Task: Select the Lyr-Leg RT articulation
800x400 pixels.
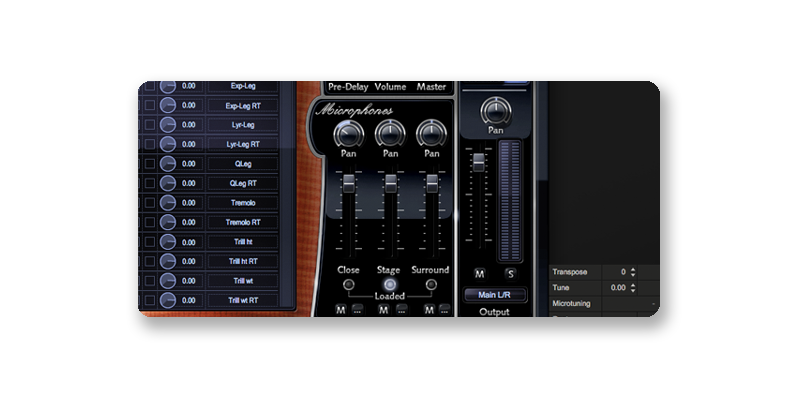Action: tap(243, 144)
